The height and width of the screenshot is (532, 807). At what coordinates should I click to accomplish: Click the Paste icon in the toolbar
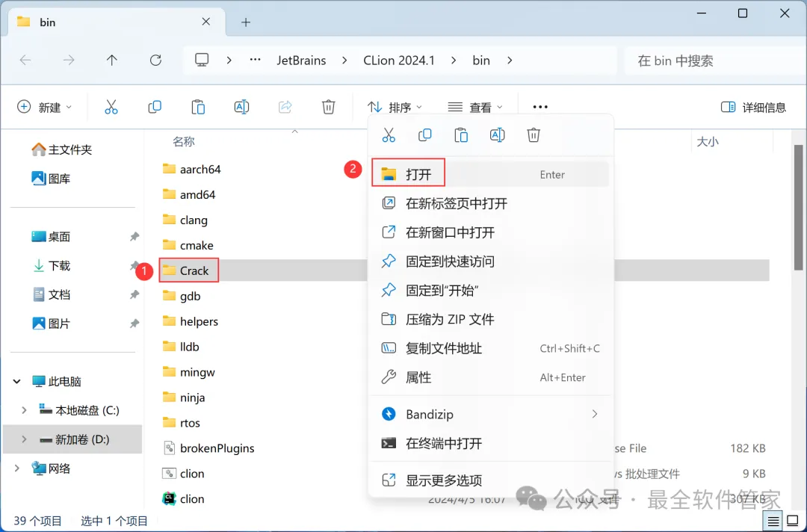(x=198, y=107)
